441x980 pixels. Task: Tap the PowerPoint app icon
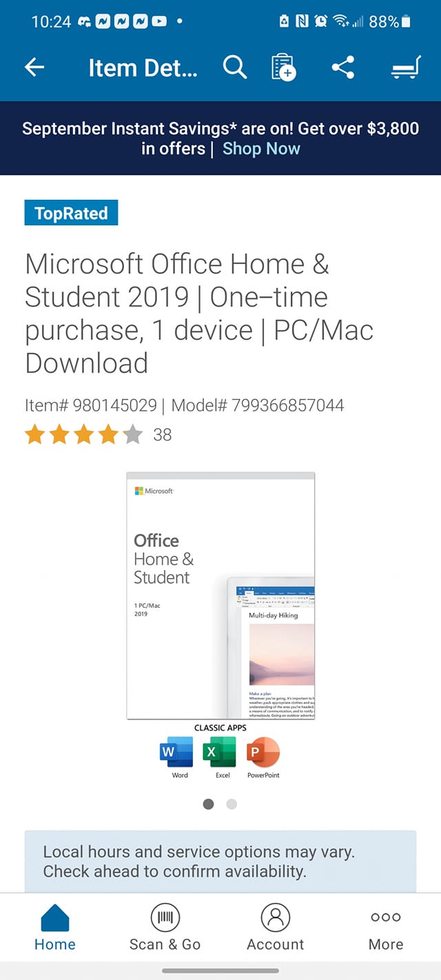point(263,752)
